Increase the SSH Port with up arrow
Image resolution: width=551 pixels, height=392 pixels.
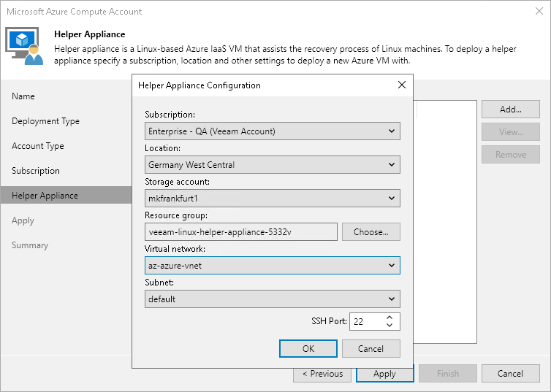(389, 318)
